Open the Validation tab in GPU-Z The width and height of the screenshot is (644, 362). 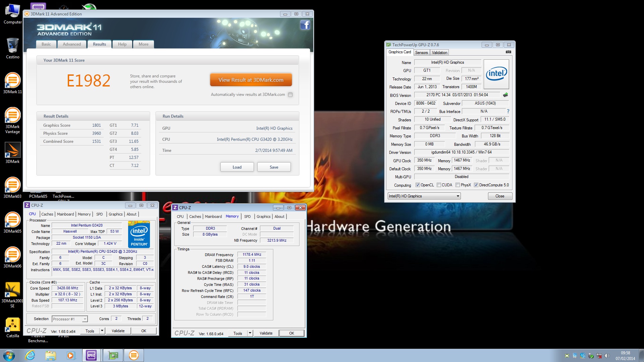point(439,53)
